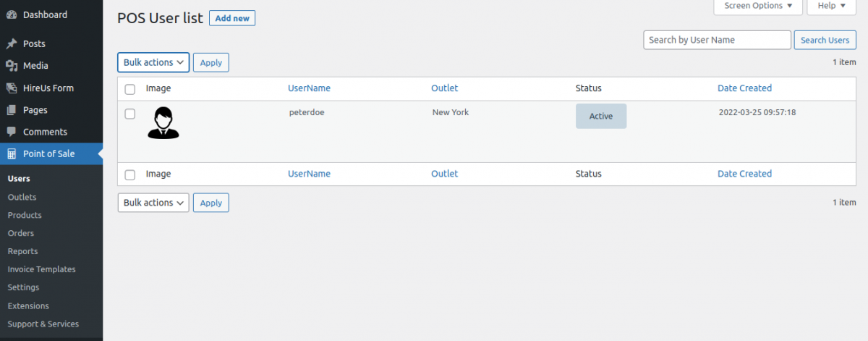Click the Add new button
The image size is (868, 341).
pyautogui.click(x=232, y=18)
